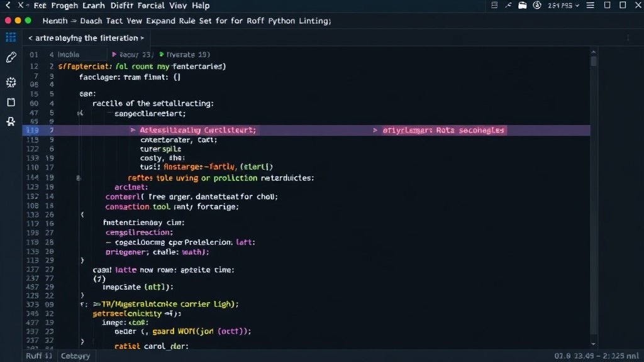The height and width of the screenshot is (362, 644).
Task: Click the circular account icon in the top bar
Action: click(537, 5)
